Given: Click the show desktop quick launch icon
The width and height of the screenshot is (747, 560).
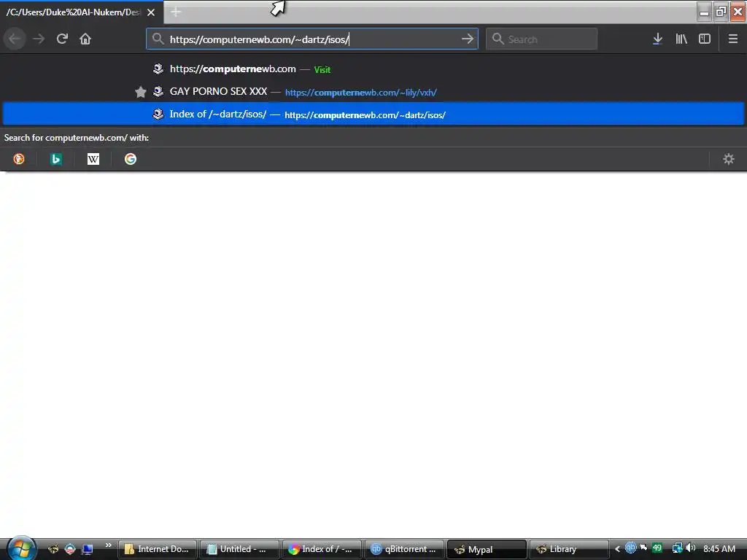Looking at the screenshot, I should point(88,550).
